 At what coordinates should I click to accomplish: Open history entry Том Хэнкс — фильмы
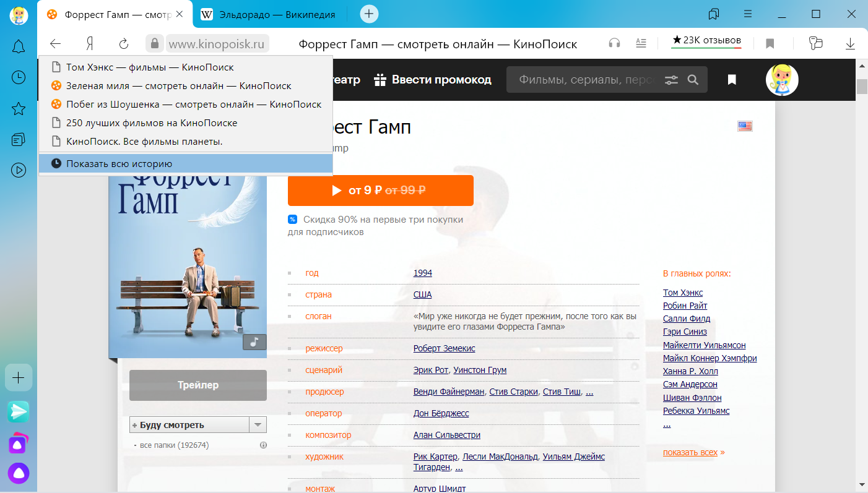click(x=186, y=67)
